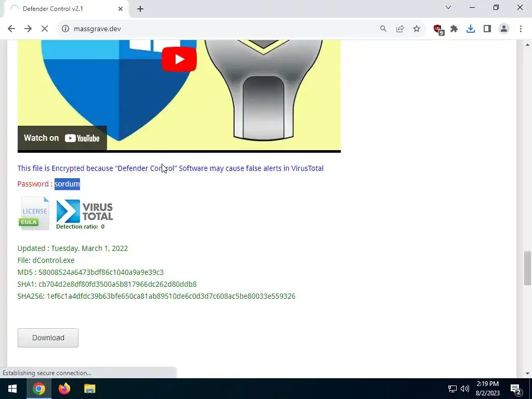Go forward to next page

click(x=28, y=29)
